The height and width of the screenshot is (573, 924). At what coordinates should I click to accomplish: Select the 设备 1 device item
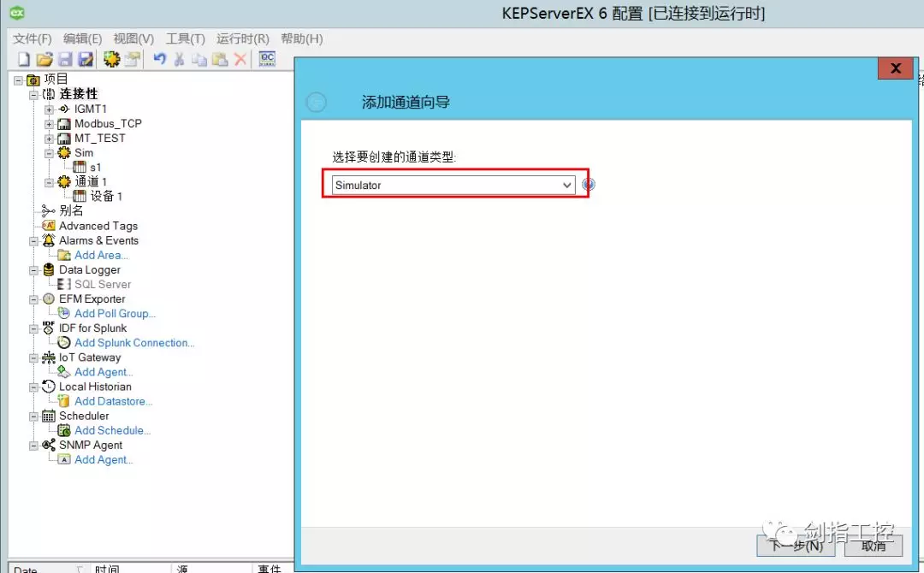[x=106, y=197]
